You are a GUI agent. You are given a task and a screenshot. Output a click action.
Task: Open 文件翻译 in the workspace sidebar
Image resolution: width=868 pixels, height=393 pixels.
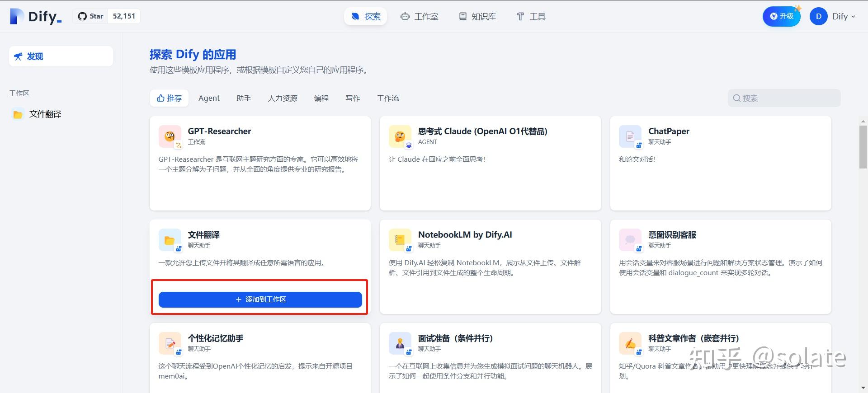[x=45, y=114]
